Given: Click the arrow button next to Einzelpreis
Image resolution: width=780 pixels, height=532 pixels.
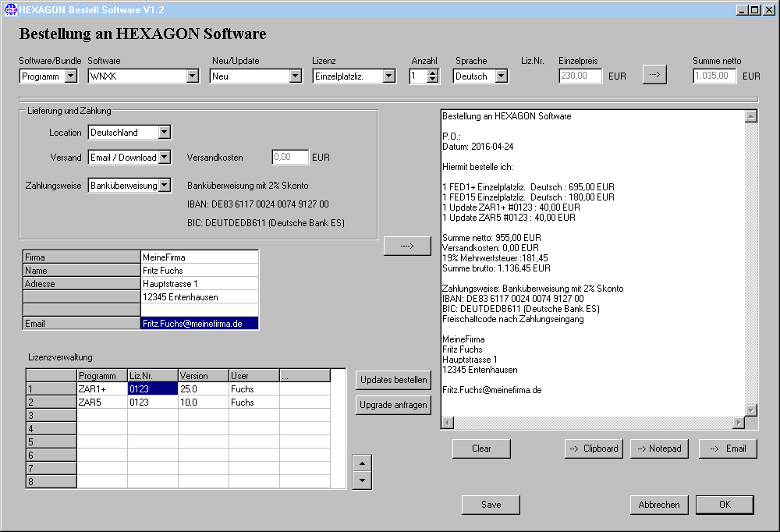Looking at the screenshot, I should pos(654,75).
